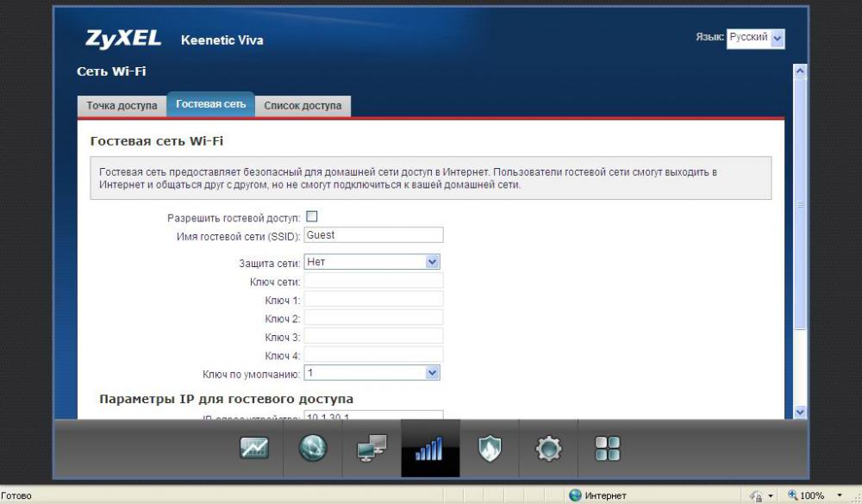The width and height of the screenshot is (862, 504).
Task: Select the Wi-Fi signal bars icon
Action: 430,449
